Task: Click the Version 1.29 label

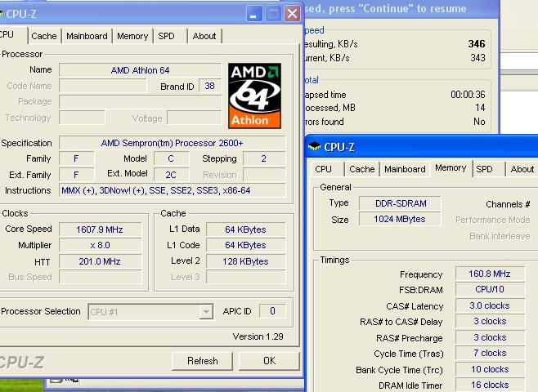Action: [x=258, y=336]
